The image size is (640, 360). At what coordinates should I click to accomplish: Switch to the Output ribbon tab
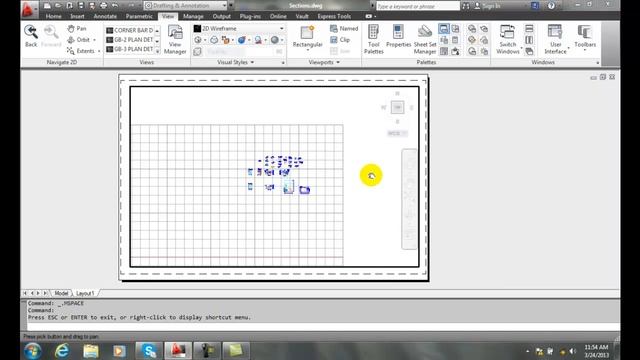pyautogui.click(x=221, y=16)
